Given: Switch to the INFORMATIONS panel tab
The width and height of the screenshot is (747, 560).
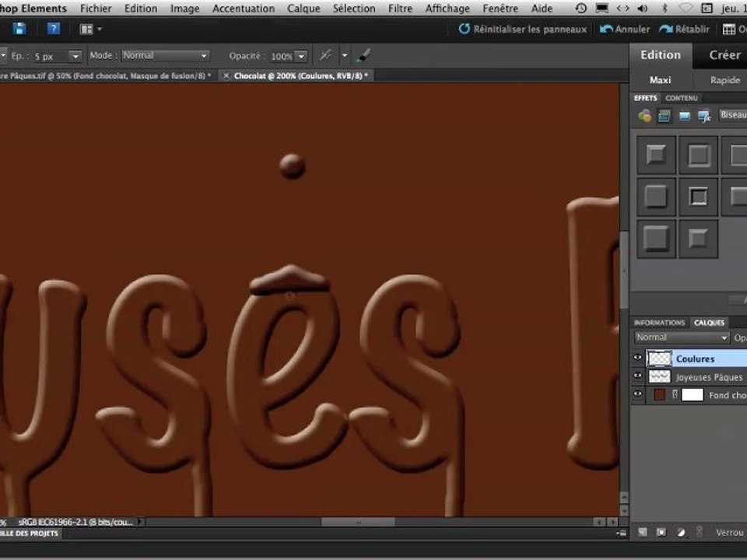Looking at the screenshot, I should point(659,322).
